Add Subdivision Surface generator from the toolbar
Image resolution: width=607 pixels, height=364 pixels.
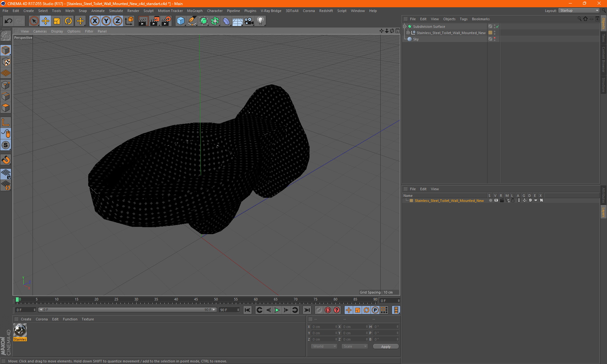tap(204, 21)
